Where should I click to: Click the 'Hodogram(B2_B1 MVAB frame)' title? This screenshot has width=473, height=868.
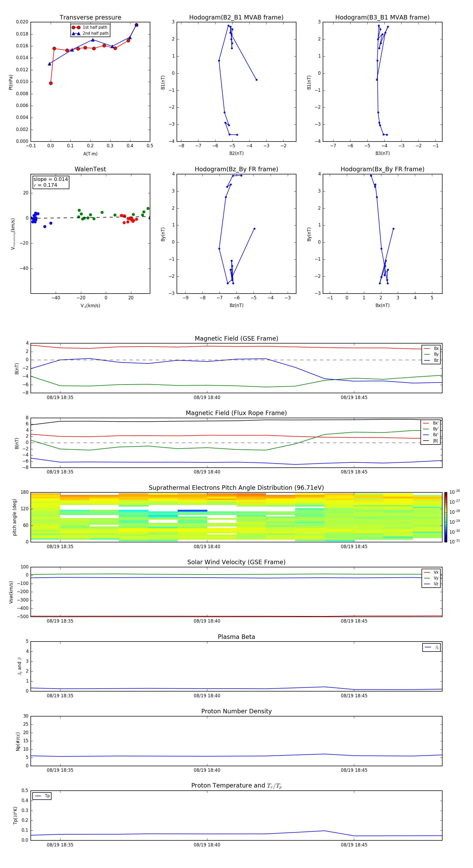pyautogui.click(x=236, y=18)
